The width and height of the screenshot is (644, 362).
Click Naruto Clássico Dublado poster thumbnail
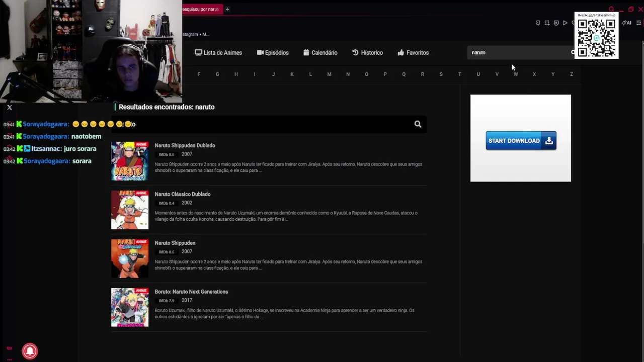130,210
